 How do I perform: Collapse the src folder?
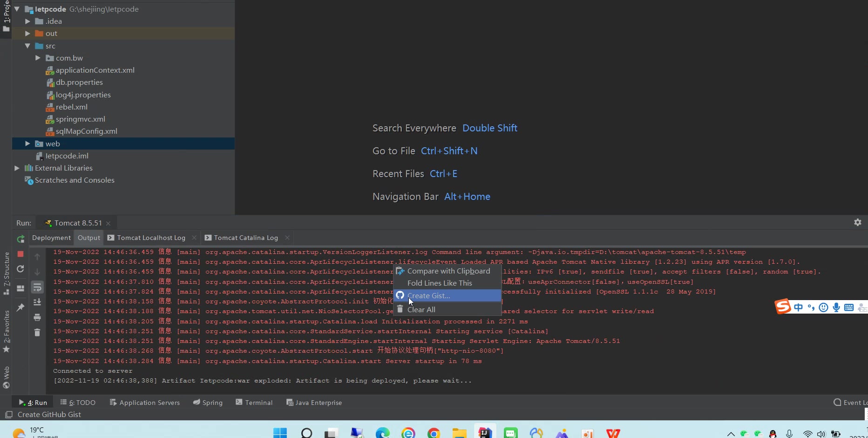27,46
